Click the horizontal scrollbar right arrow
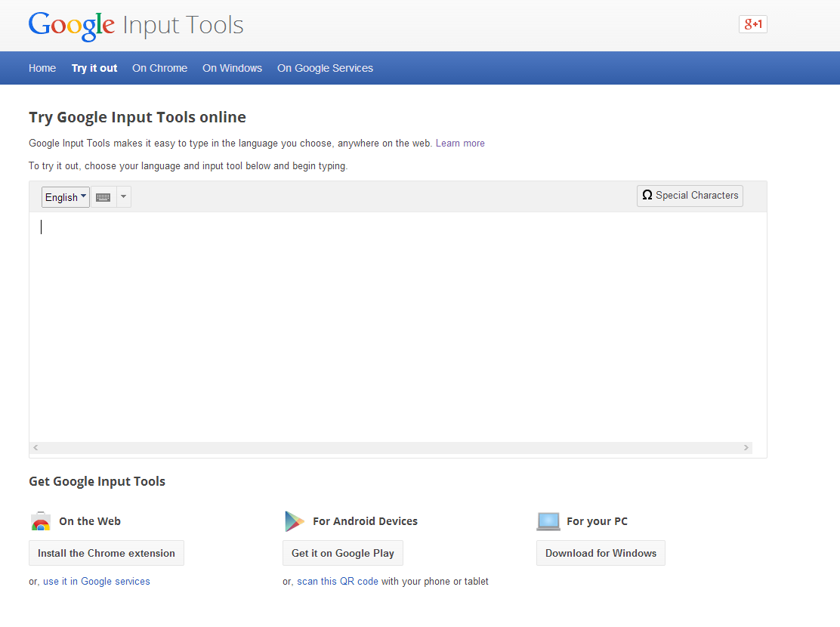 [x=746, y=448]
